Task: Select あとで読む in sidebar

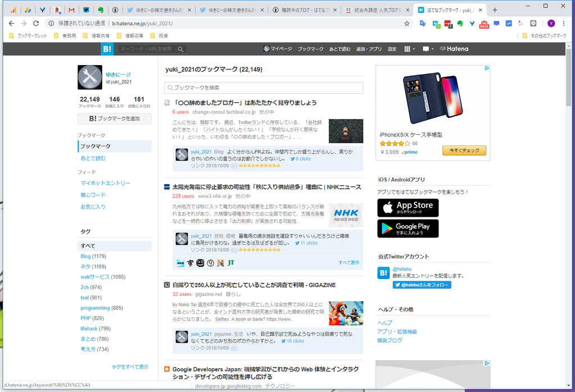Action: (93, 158)
